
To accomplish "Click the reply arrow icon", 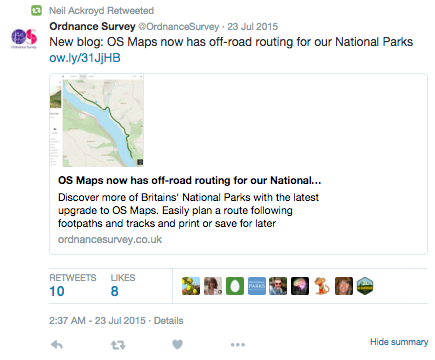I will click(57, 345).
